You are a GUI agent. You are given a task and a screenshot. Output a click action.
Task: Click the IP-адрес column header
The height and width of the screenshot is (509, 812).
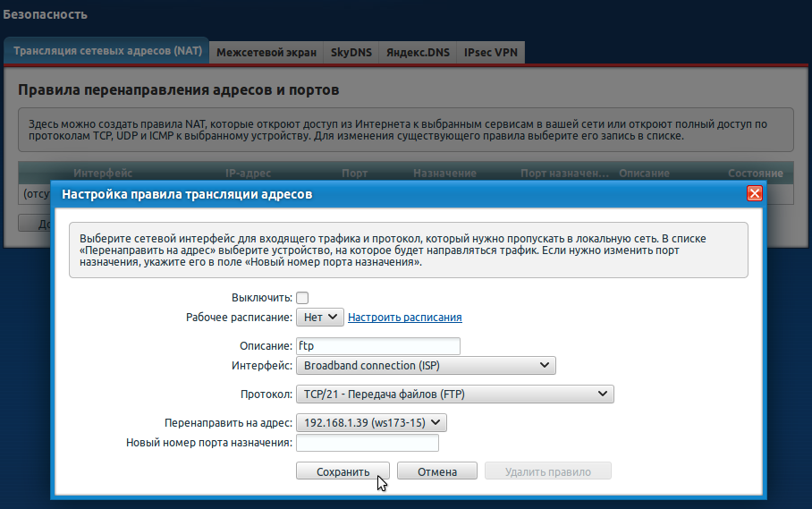point(248,173)
